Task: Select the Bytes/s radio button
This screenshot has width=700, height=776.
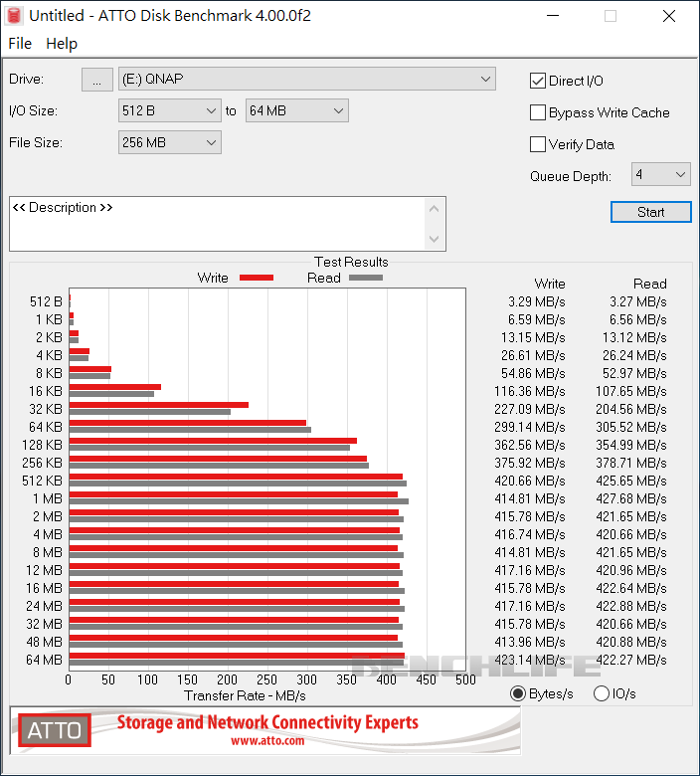Action: coord(518,693)
